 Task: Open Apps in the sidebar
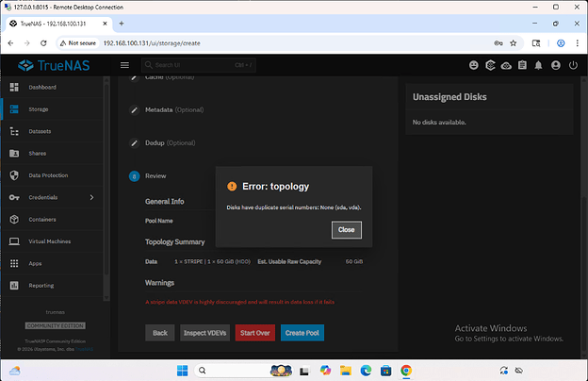53,263
